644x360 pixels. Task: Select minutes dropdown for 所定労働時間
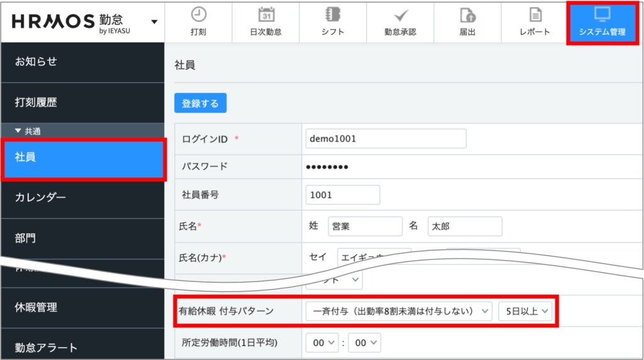coord(365,343)
